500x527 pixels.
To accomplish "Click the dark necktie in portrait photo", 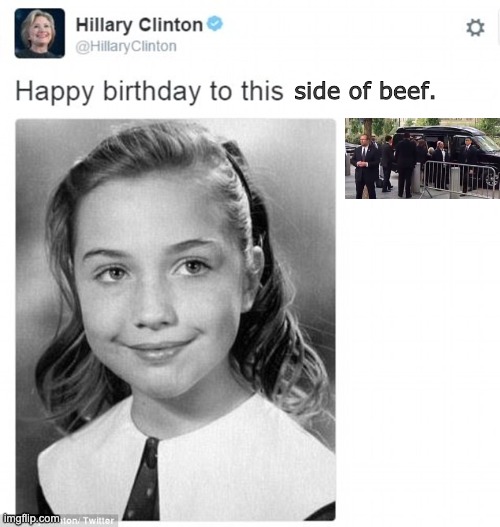I will point(143,481).
